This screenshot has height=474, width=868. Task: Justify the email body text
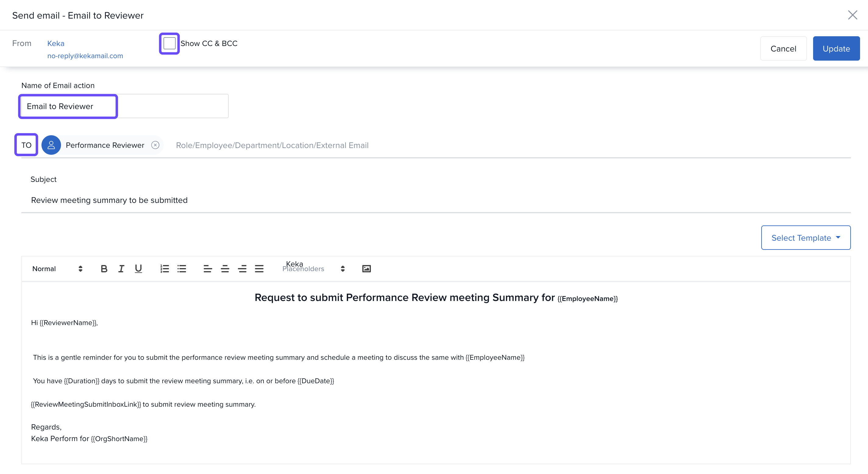point(259,269)
